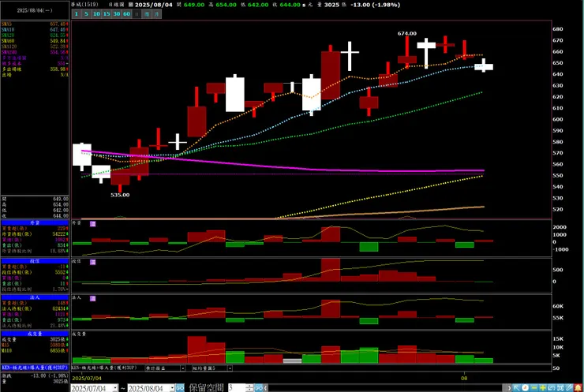Select the monthly (月) chart button
This screenshot has width=584, height=392.
click(x=157, y=14)
